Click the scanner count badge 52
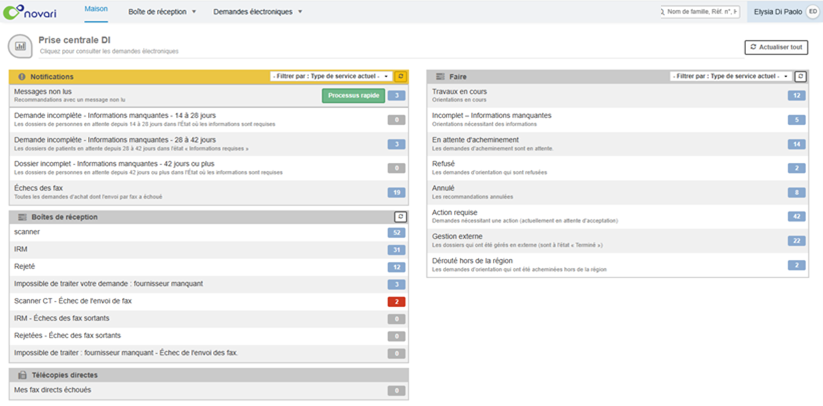 click(397, 233)
